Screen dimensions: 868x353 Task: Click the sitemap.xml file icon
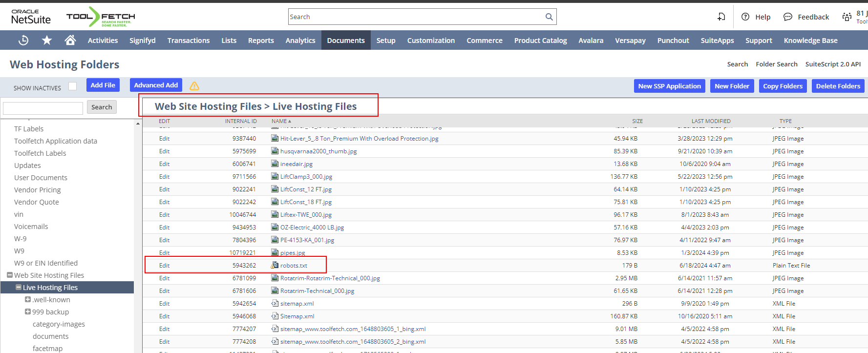275,303
